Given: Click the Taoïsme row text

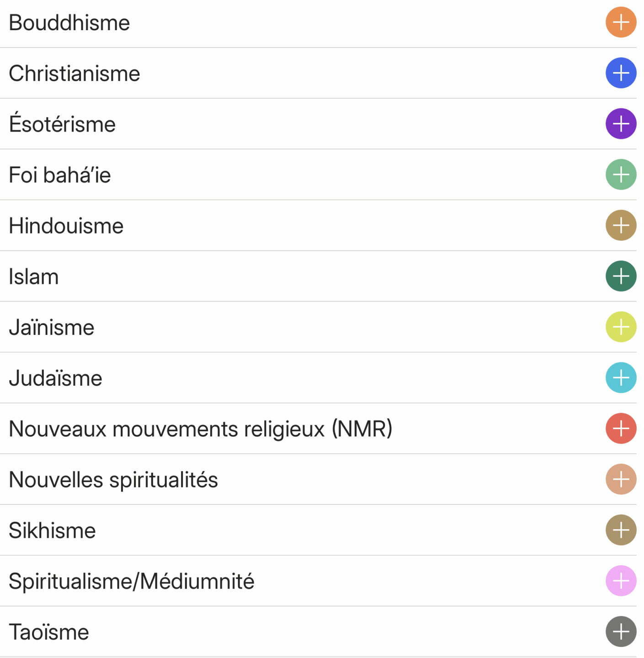Looking at the screenshot, I should pyautogui.click(x=49, y=632).
